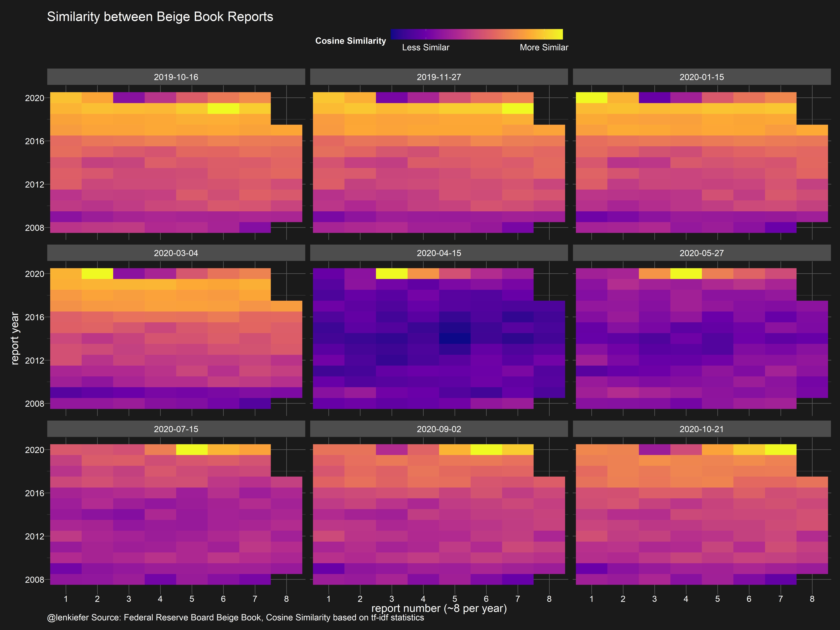840x630 pixels.
Task: Click the bright yellow cell in 2020-07-15 panel
Action: point(192,450)
